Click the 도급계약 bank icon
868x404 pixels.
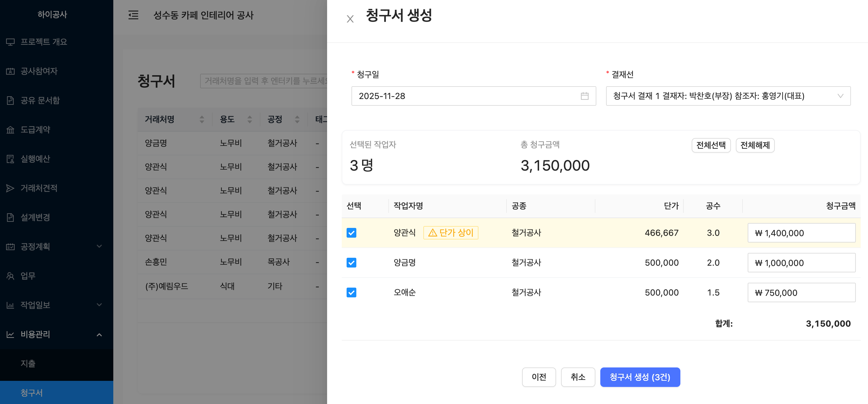pyautogui.click(x=10, y=130)
